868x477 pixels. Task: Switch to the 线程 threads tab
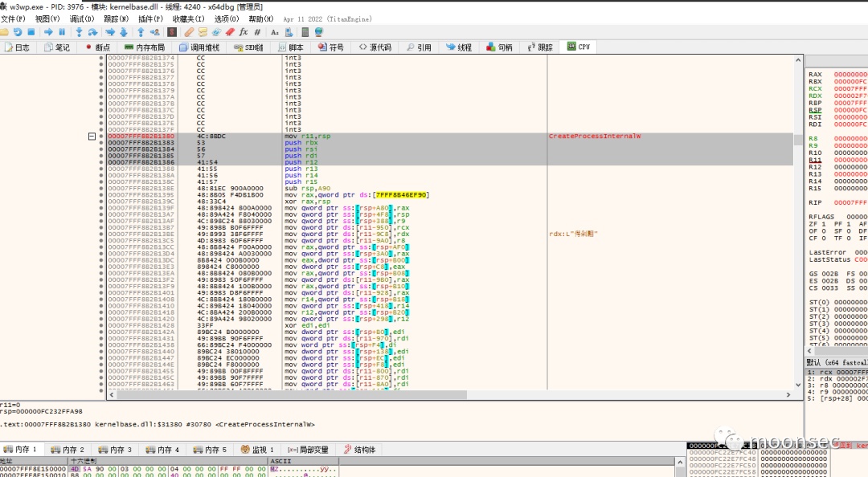[x=459, y=47]
